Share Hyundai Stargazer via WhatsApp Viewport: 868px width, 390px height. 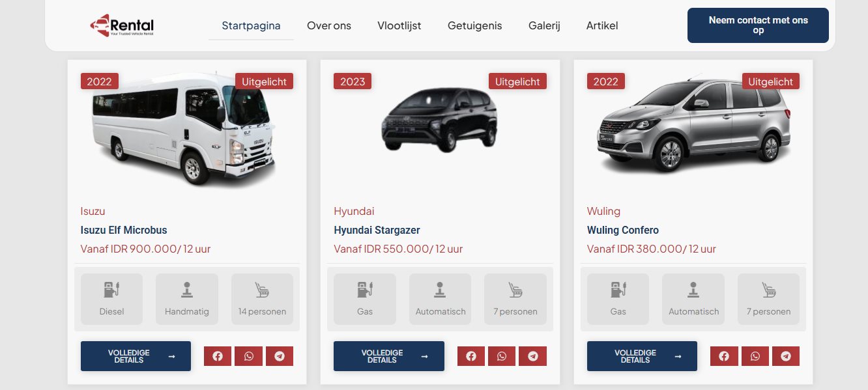click(x=502, y=356)
